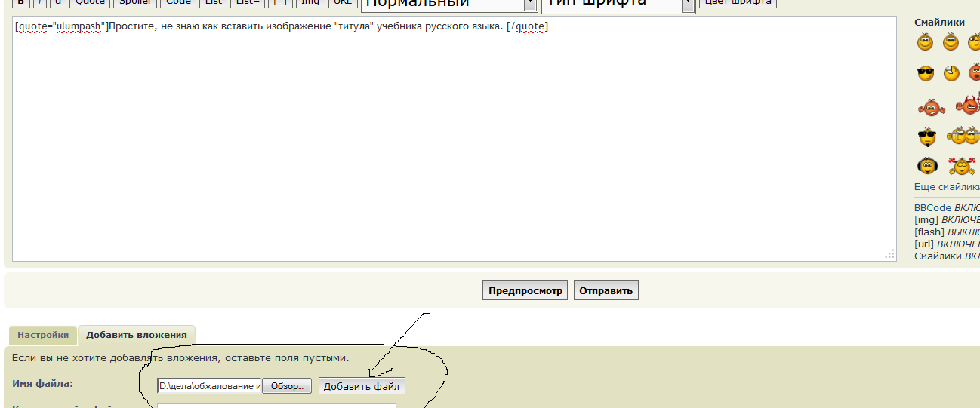The height and width of the screenshot is (408, 980).
Task: Click 'Обзор...' to browse for a file
Action: click(x=287, y=386)
